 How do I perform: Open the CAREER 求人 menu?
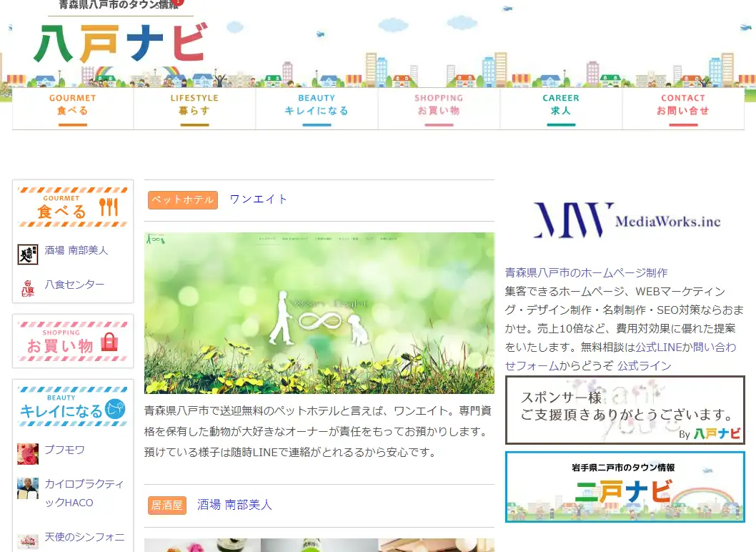coord(561,109)
